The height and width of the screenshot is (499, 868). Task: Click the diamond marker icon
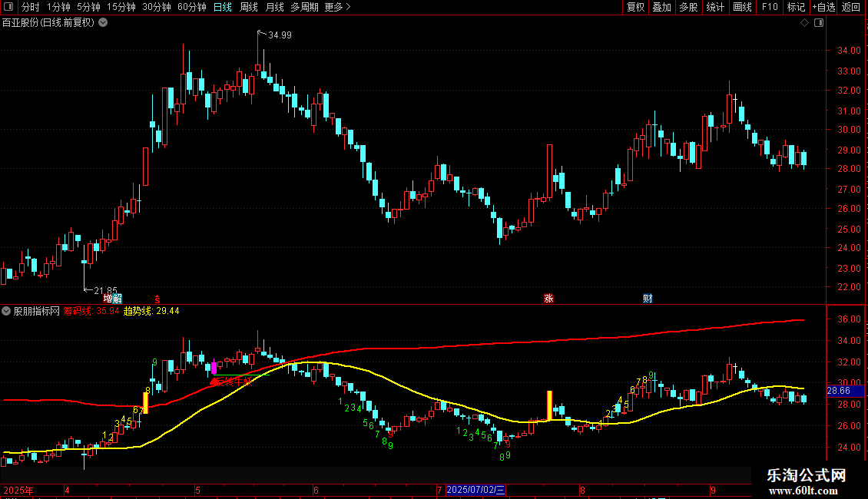(805, 23)
